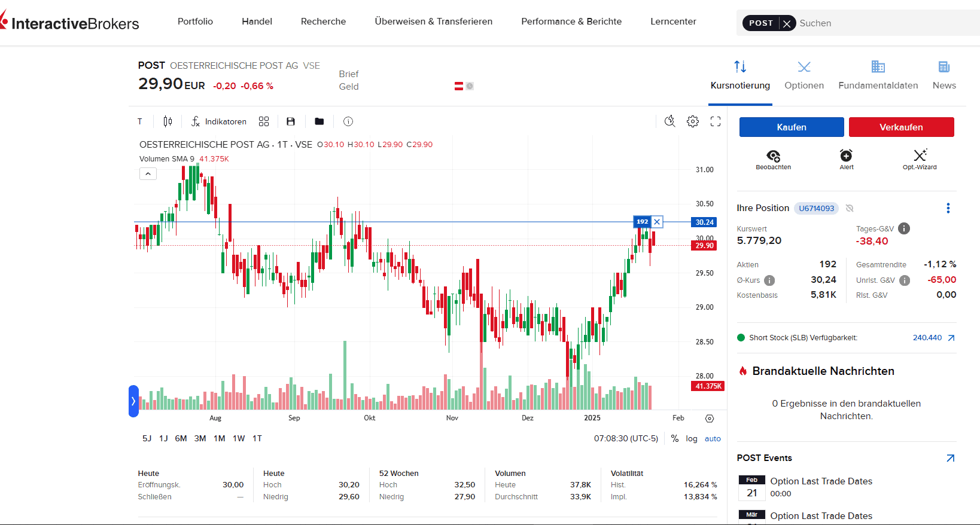The width and height of the screenshot is (980, 525).
Task: Save the chart layout
Action: coord(291,121)
